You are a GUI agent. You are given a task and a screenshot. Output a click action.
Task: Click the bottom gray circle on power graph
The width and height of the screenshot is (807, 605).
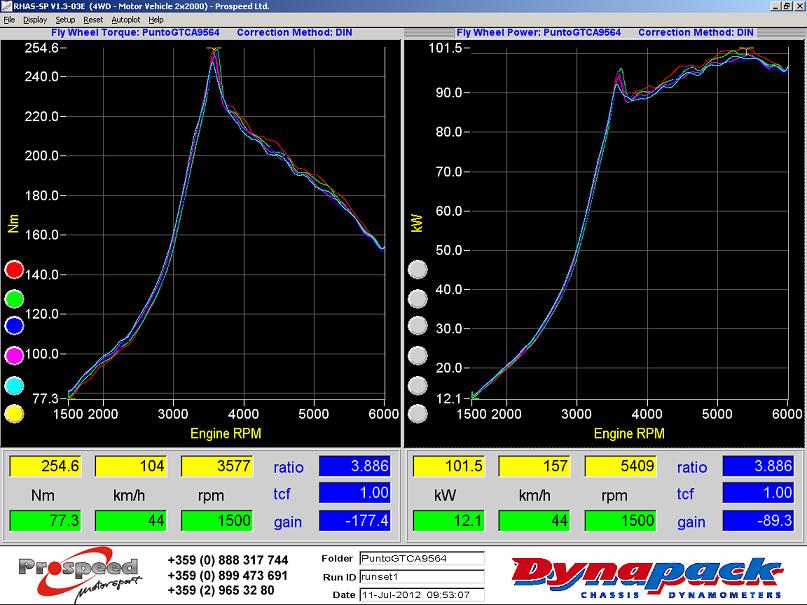coord(418,413)
